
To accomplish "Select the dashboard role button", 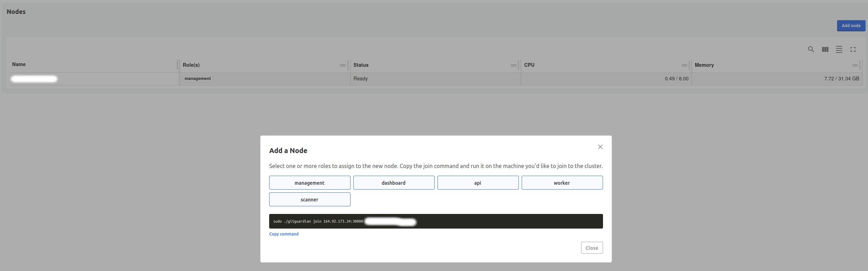I will point(394,183).
